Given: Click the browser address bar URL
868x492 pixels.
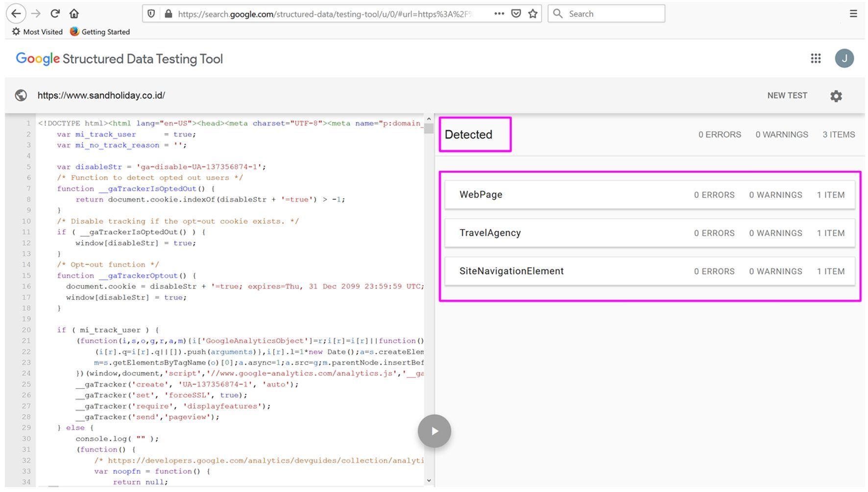Looking at the screenshot, I should click(x=325, y=14).
